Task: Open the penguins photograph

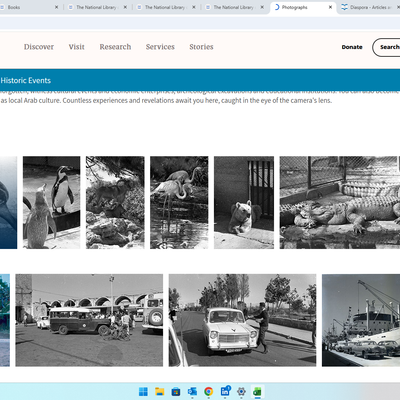Action: point(52,202)
